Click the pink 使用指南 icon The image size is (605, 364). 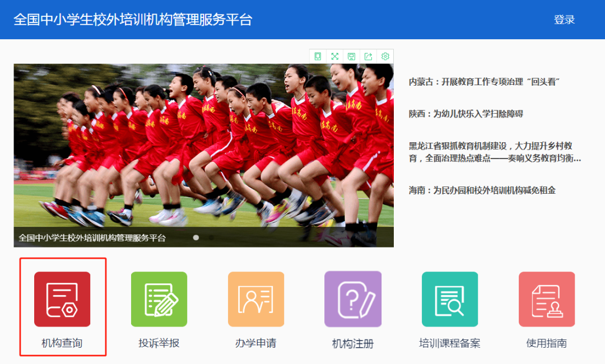coord(547,299)
